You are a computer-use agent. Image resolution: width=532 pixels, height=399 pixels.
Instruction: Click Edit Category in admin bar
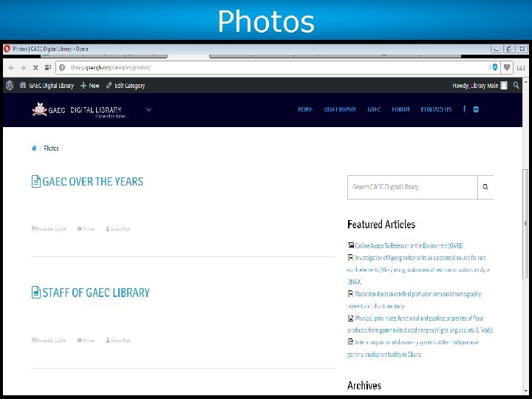pyautogui.click(x=126, y=86)
